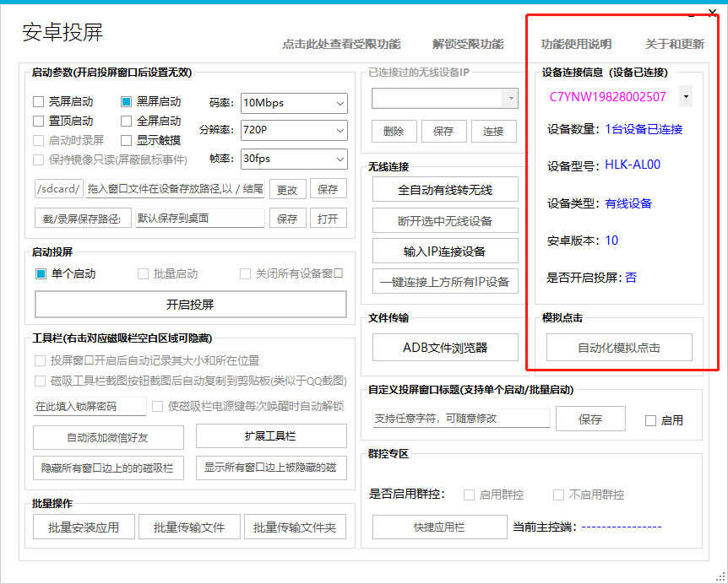Enable 亮屏启动 checkbox

[x=39, y=101]
